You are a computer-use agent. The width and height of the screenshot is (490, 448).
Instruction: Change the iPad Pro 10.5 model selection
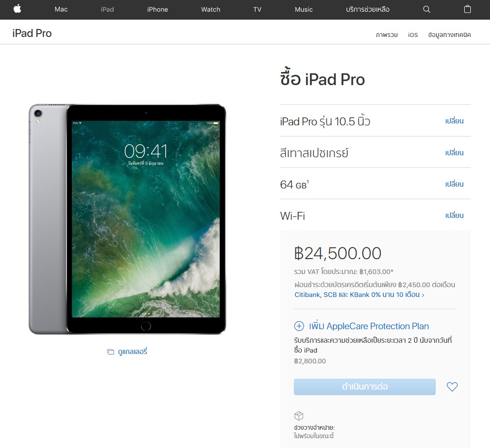454,121
